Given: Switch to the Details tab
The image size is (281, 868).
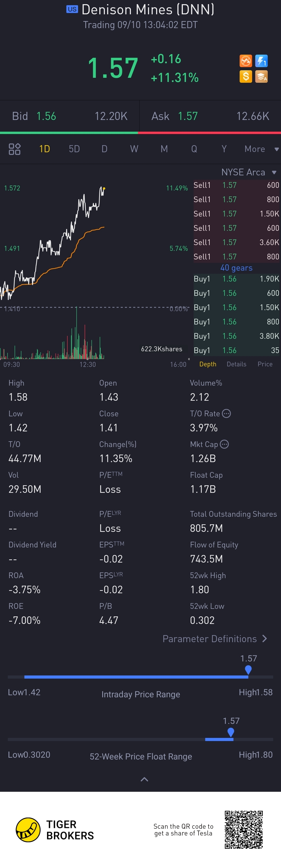Looking at the screenshot, I should pos(237,364).
